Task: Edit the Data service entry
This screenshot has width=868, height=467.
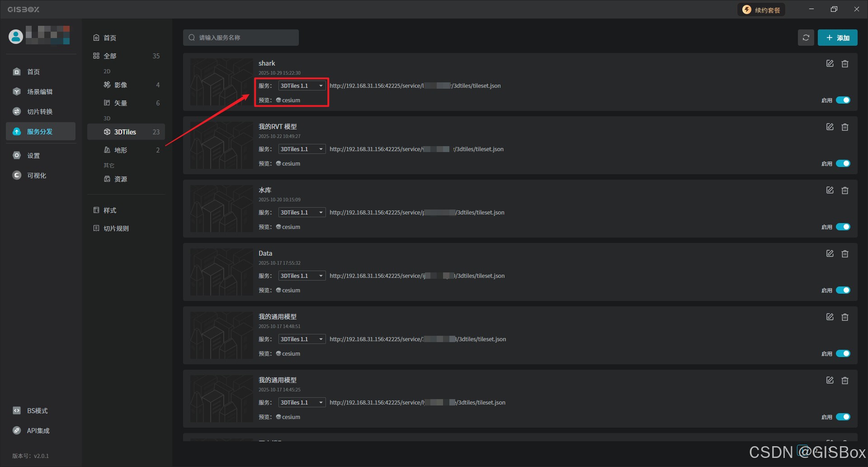Action: (x=830, y=253)
